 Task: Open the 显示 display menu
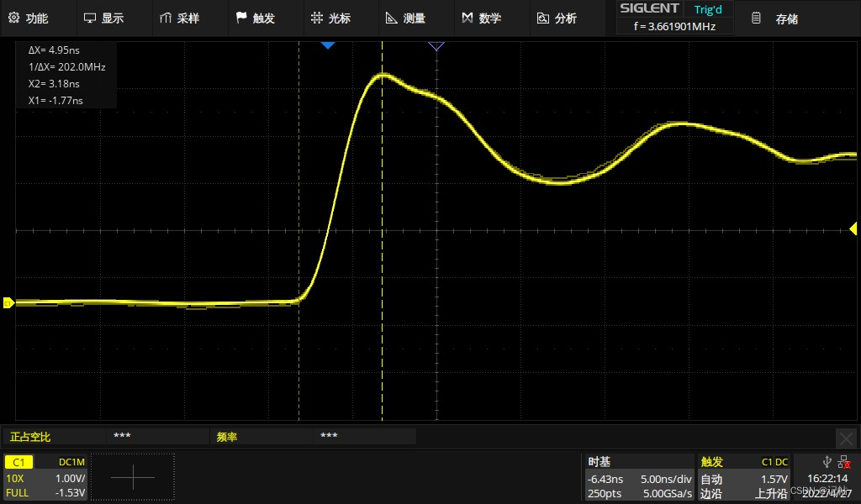pos(103,18)
